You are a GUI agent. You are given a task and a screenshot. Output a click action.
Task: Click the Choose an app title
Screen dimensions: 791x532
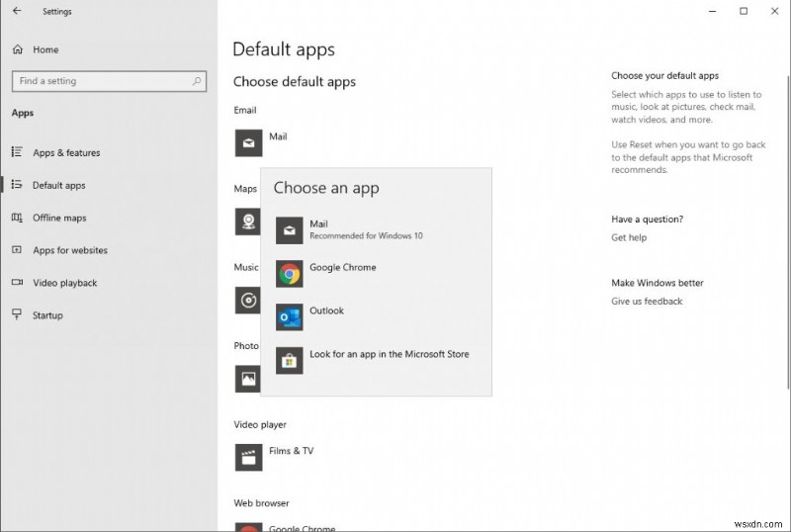click(326, 188)
